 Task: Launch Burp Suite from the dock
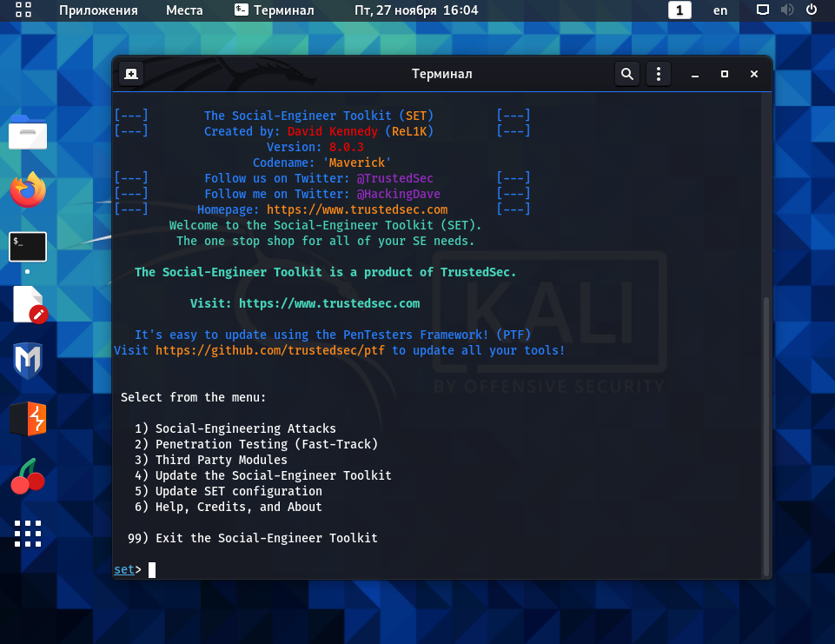(x=28, y=419)
